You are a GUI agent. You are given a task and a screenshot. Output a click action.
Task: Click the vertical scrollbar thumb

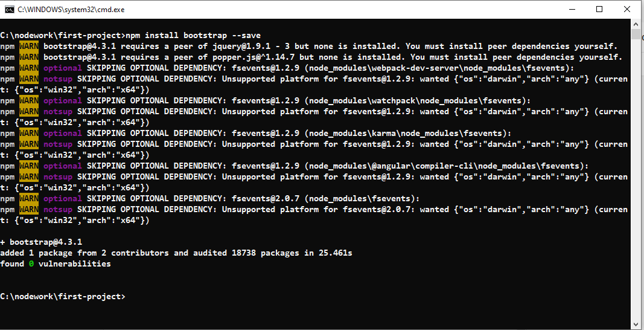pos(636,34)
